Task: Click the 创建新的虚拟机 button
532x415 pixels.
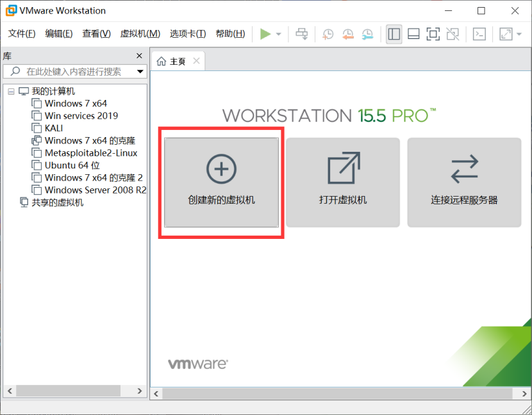Action: tap(221, 183)
